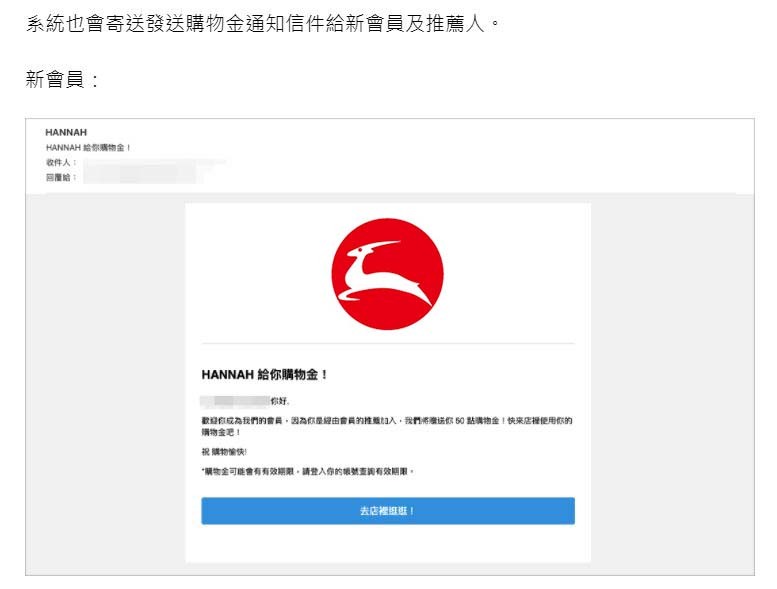Click the subject line HANNAH 給你購物金！ in header
The height and width of the screenshot is (589, 777).
point(88,148)
